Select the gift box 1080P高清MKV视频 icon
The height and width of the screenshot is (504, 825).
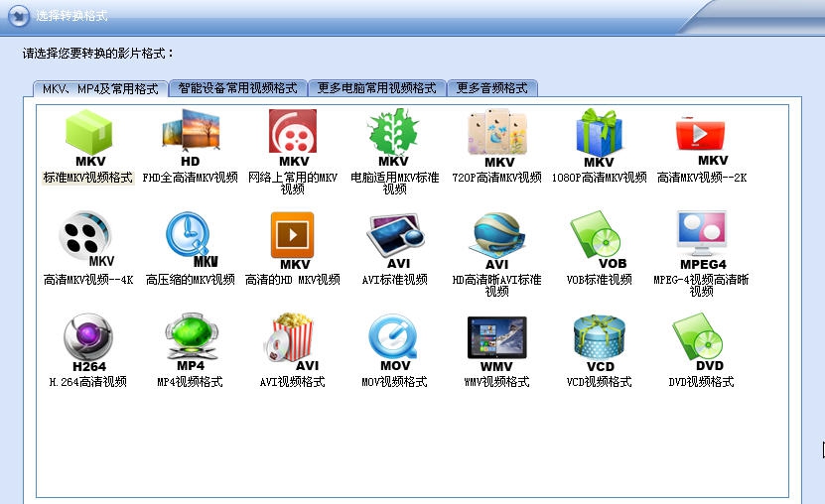599,138
